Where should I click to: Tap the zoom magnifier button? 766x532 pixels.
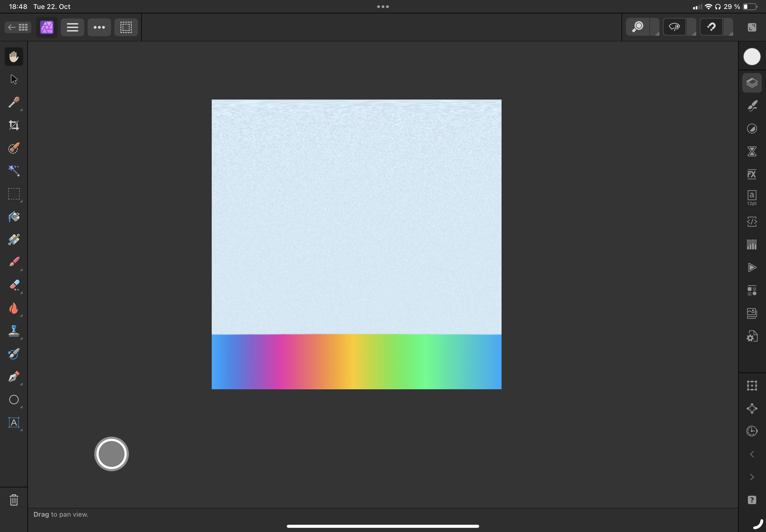[x=638, y=27]
